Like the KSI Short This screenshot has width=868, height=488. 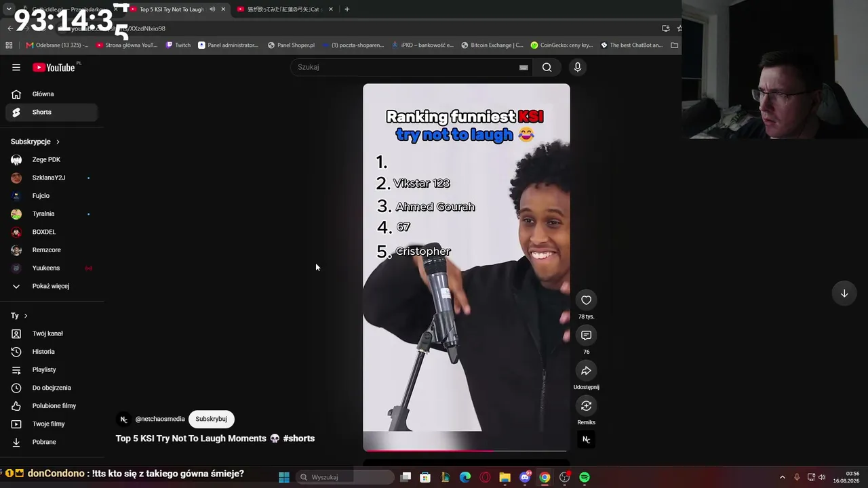pyautogui.click(x=586, y=300)
